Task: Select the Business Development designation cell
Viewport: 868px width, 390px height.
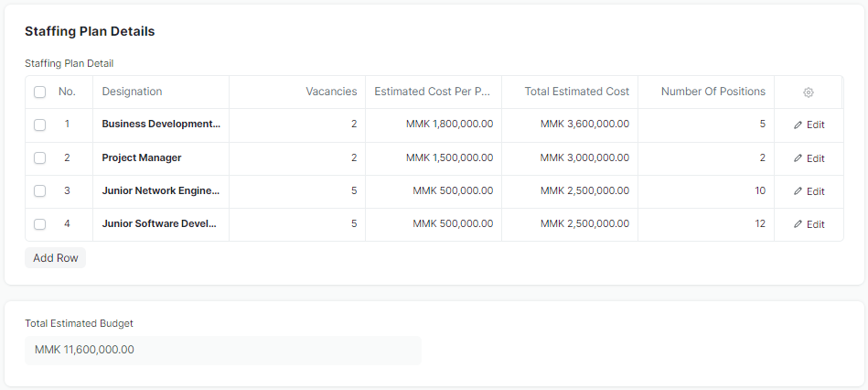Action: point(161,125)
